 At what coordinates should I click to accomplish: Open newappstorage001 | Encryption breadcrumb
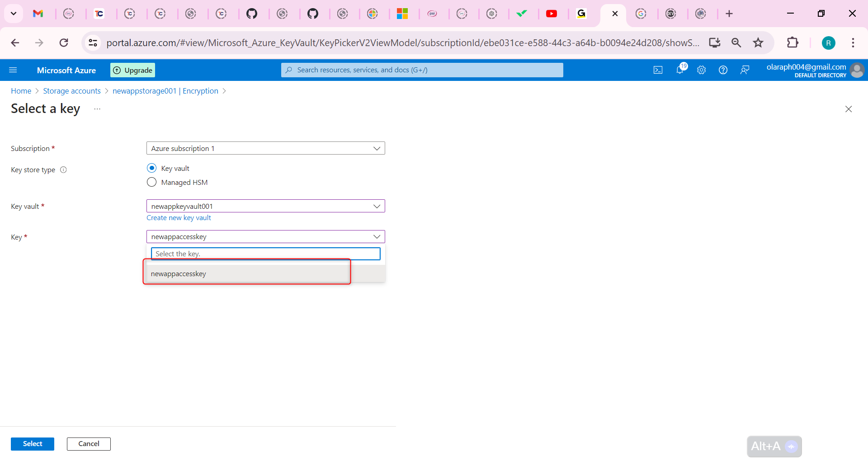(165, 91)
